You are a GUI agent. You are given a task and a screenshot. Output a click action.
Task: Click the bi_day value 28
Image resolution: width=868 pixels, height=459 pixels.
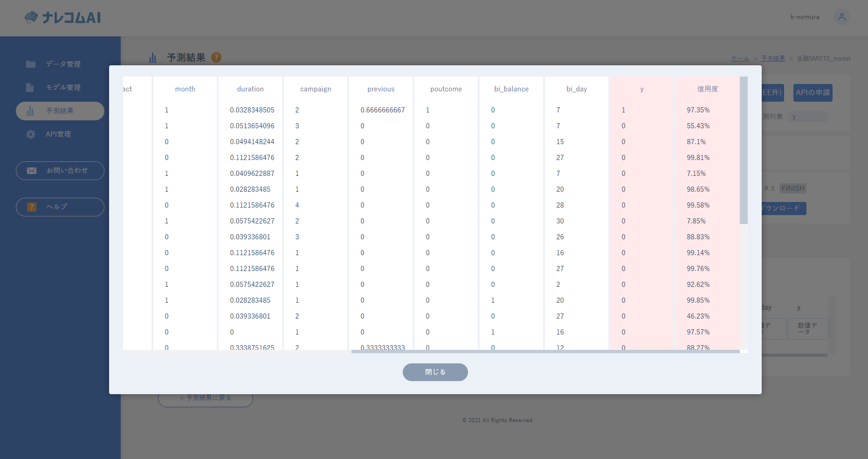point(560,205)
